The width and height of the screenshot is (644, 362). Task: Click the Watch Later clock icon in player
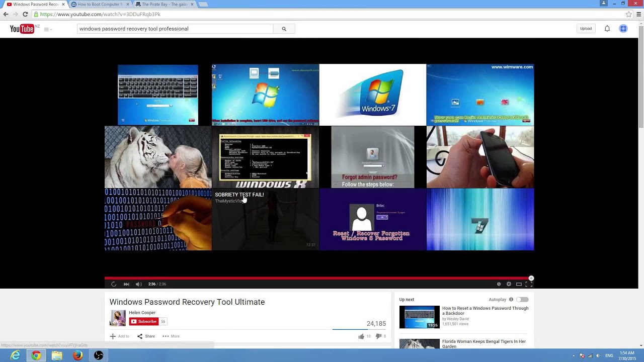point(499,284)
